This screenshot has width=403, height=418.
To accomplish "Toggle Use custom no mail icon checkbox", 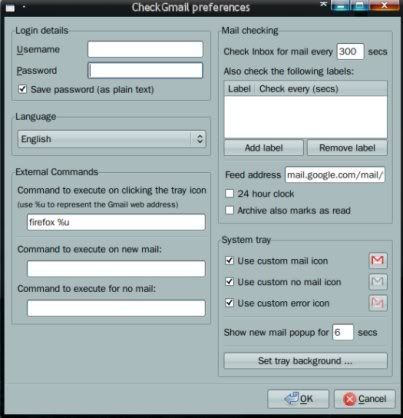I will tap(229, 282).
